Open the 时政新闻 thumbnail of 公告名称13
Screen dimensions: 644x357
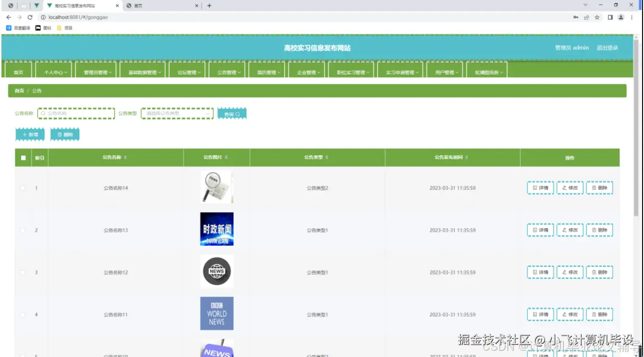tap(217, 229)
